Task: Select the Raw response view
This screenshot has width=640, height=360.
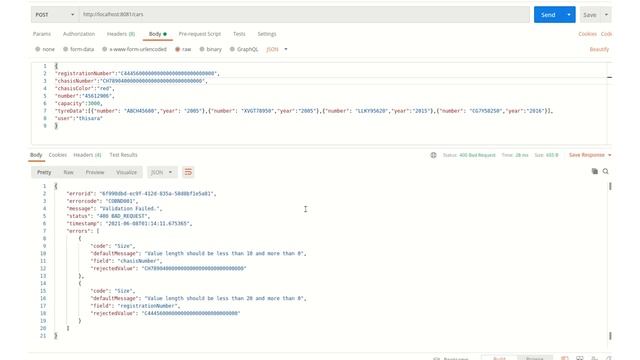Action: (x=68, y=172)
